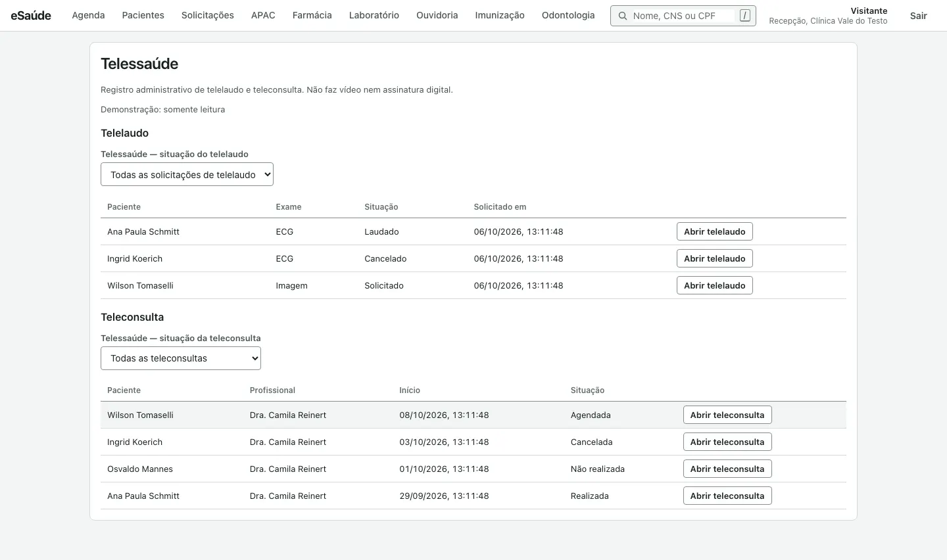Navigate to Odontologia
947x560 pixels.
tap(568, 16)
